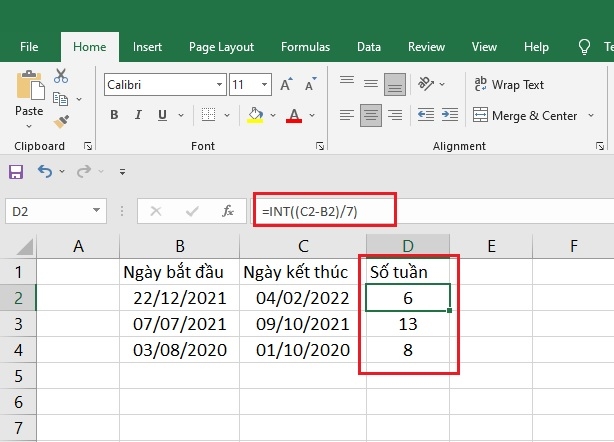Decrease indent

pyautogui.click(x=426, y=115)
